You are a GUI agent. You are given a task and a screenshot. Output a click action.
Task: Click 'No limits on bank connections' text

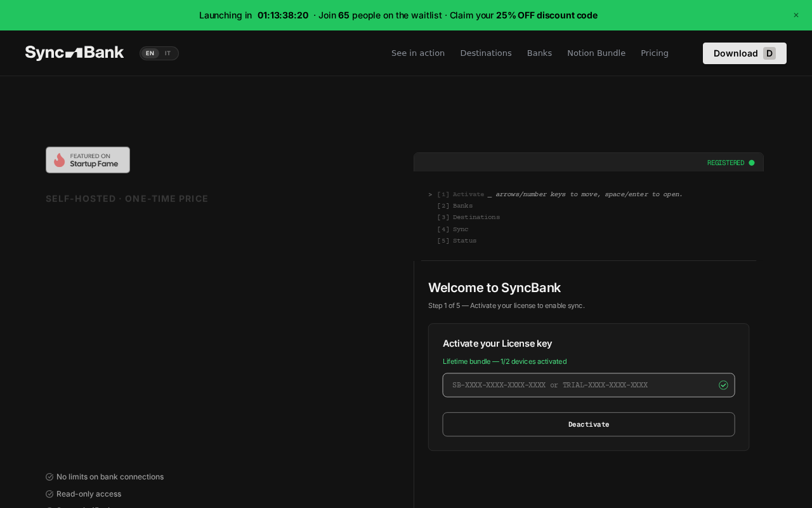point(110,477)
